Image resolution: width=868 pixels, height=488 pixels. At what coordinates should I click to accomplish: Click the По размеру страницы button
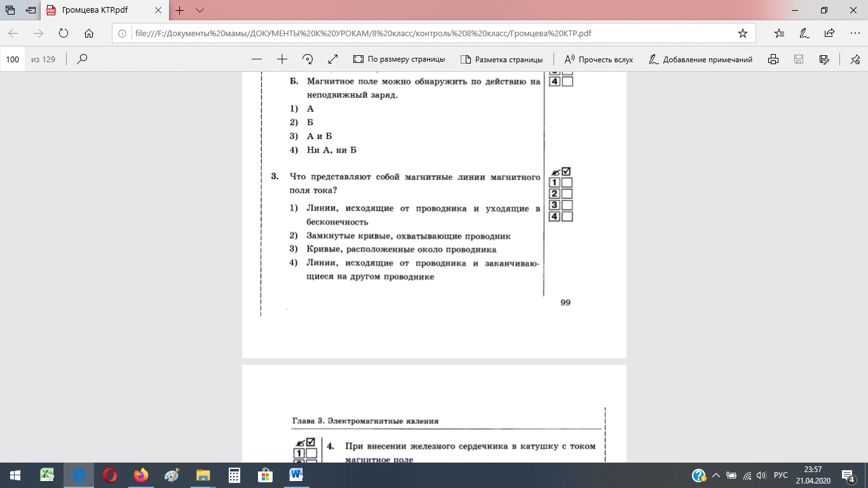399,59
